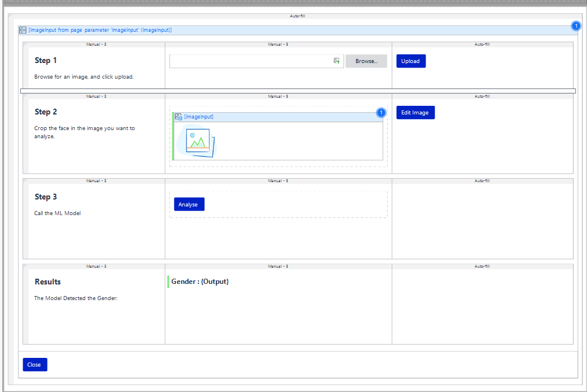Viewport: 587px width, 392px height.
Task: Click the Gender : {Output} text in Results
Action: (199, 282)
